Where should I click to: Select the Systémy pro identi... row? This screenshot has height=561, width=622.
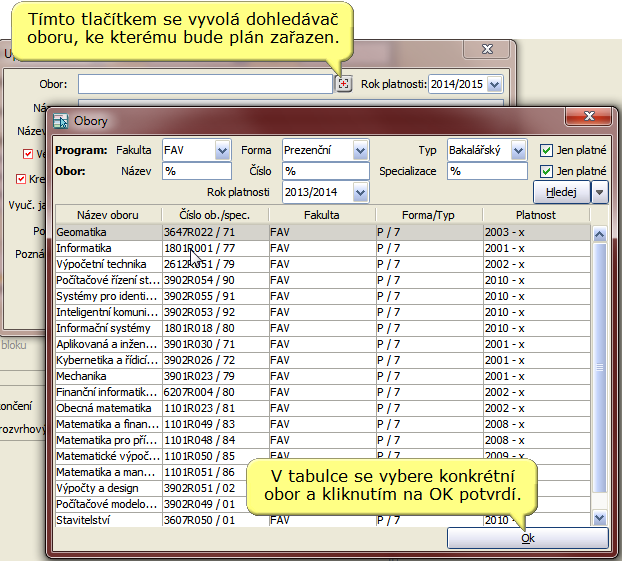point(323,296)
